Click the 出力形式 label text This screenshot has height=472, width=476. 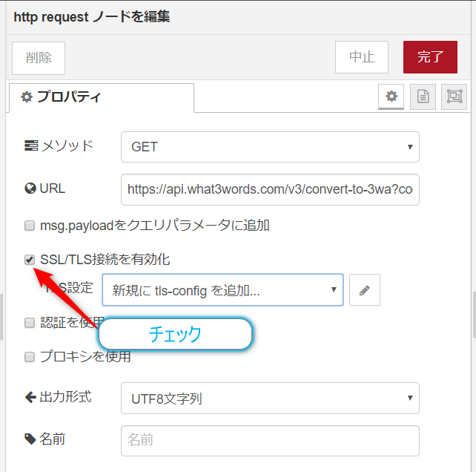tap(65, 397)
